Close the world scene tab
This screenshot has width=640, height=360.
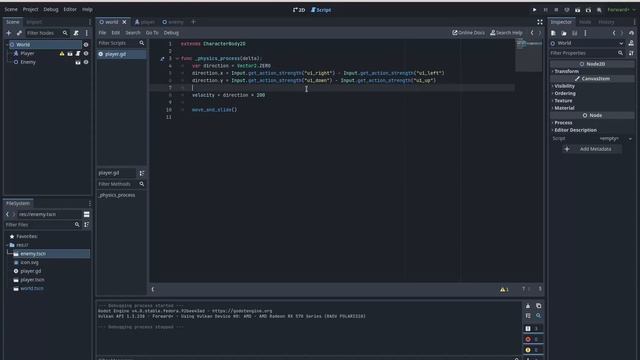124,22
